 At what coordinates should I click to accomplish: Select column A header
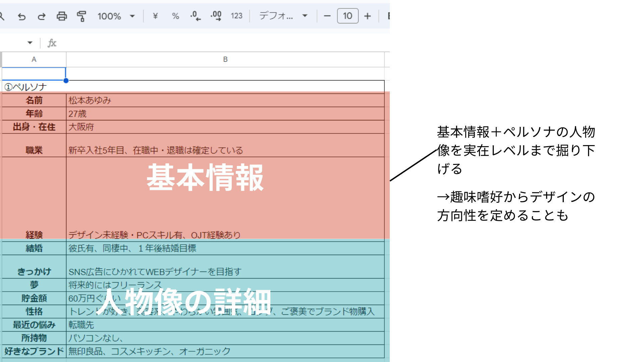point(34,59)
